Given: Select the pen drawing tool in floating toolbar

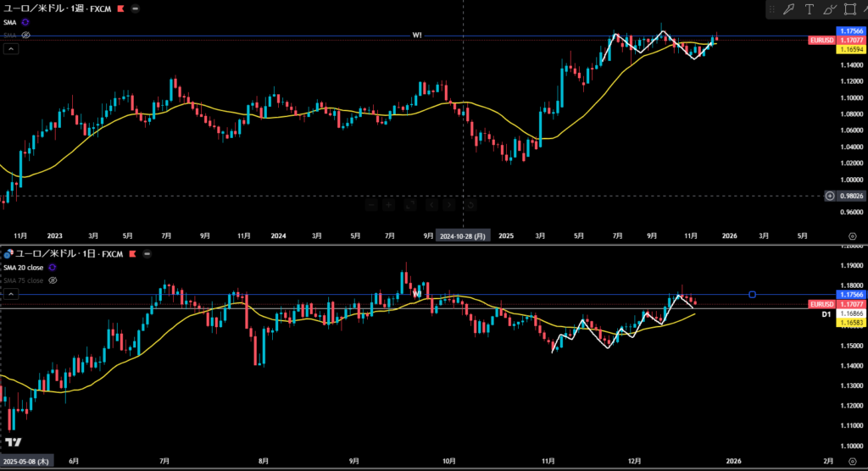Looking at the screenshot, I should 788,9.
